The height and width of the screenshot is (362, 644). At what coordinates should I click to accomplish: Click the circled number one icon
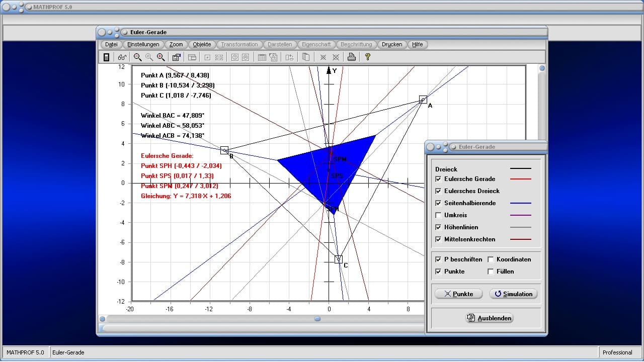point(234,57)
